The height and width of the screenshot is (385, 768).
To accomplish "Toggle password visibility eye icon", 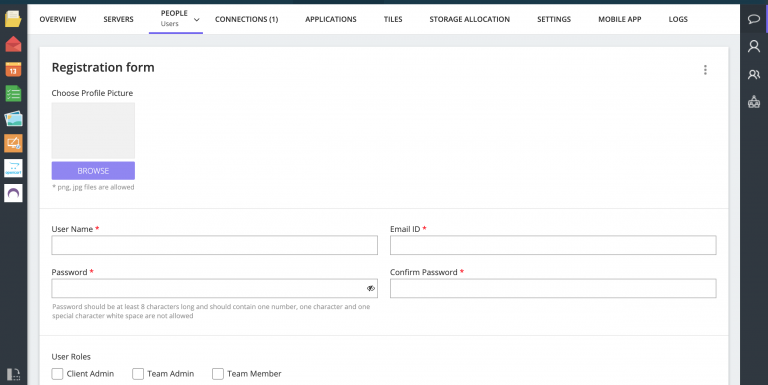I will click(371, 289).
